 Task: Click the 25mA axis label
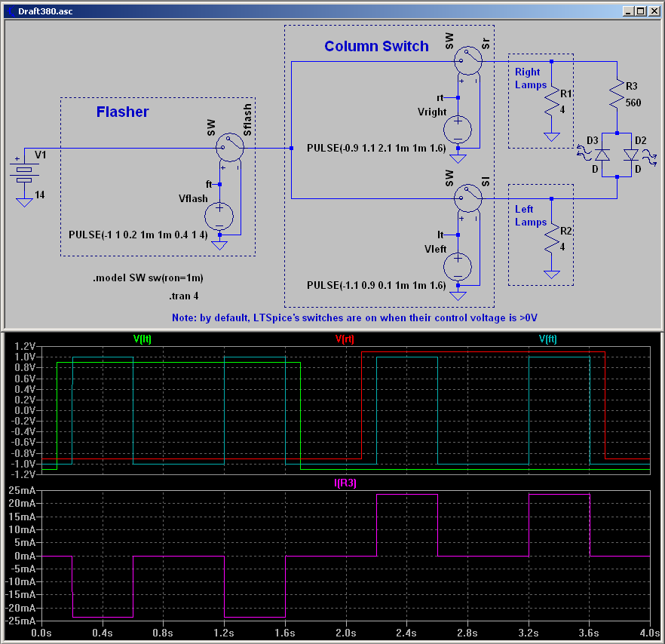22,490
